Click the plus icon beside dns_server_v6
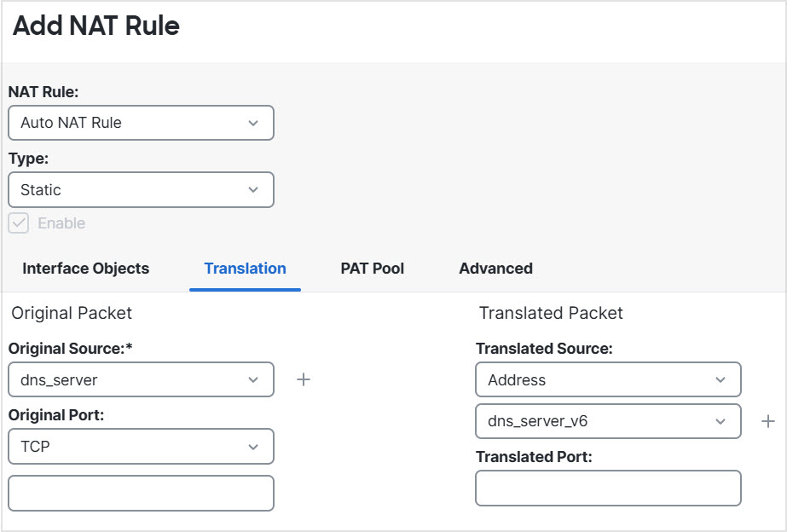787x532 pixels. (768, 421)
